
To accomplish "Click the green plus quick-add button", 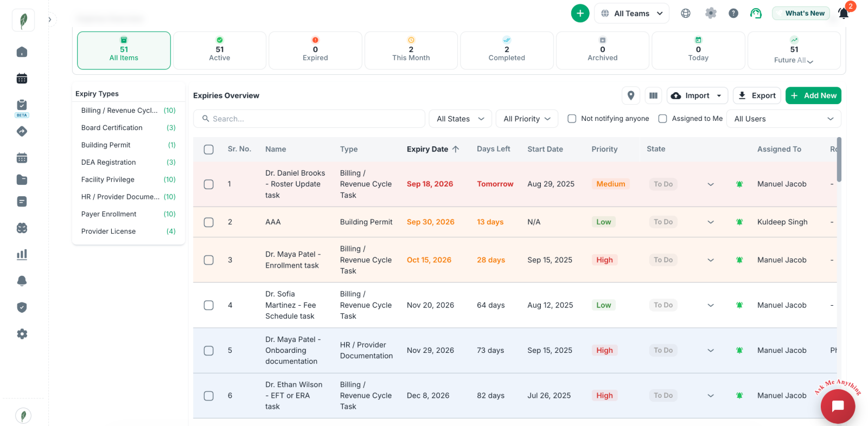I will [x=580, y=13].
